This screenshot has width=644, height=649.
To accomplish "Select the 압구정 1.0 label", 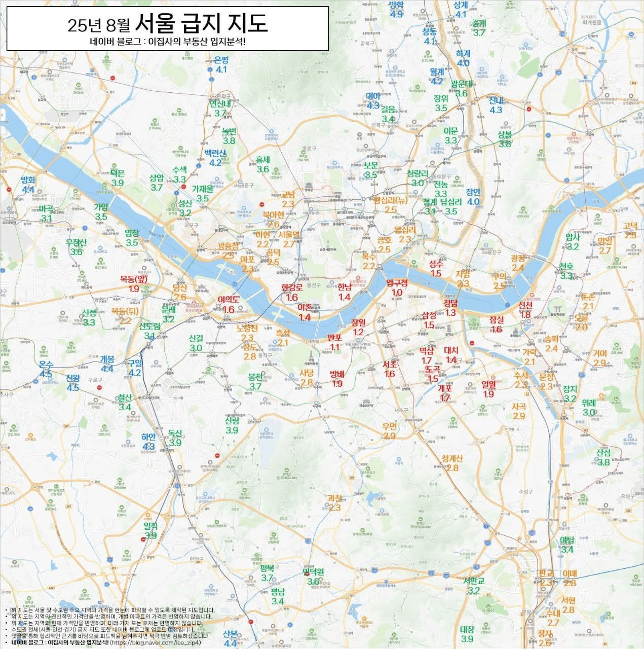I will coord(397,287).
